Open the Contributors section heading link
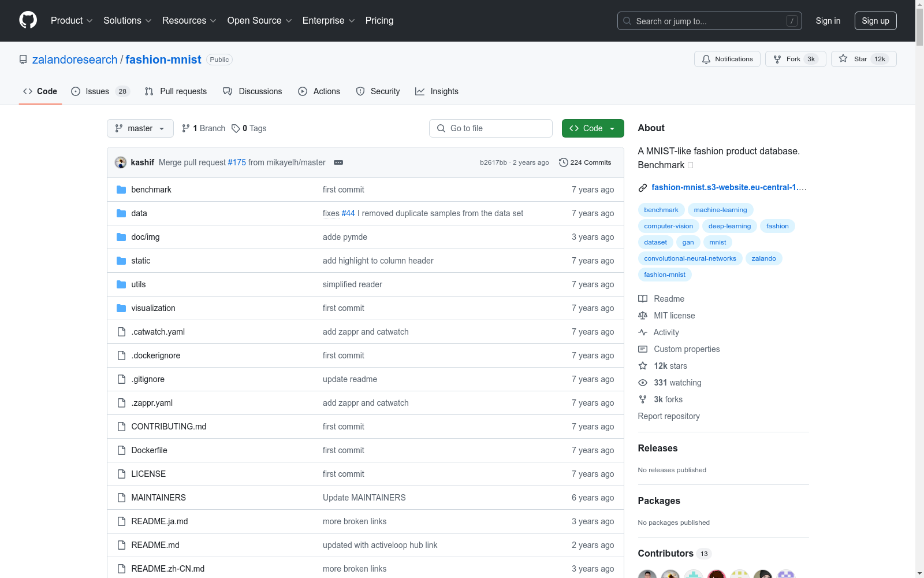924x578 pixels. coord(675,553)
